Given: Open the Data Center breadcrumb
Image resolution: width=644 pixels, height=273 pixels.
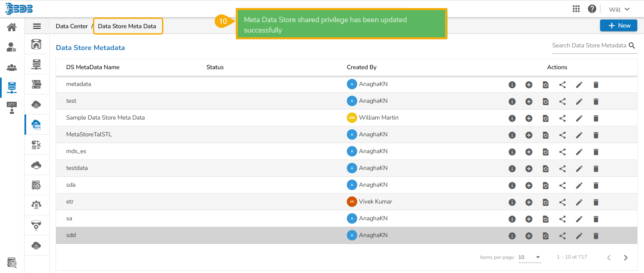Looking at the screenshot, I should 71,26.
